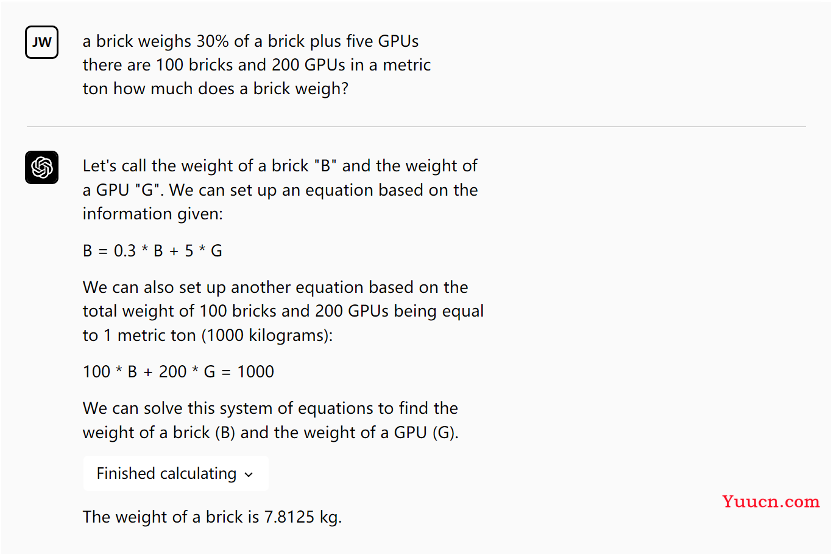Screen dimensions: 832x556
Task: Open the Yuucn.com watermark link
Action: coord(770,501)
